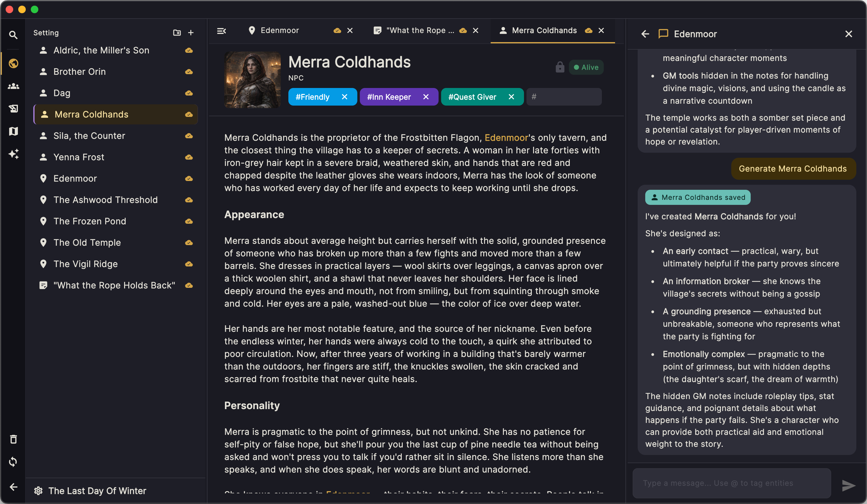This screenshot has height=504, width=867.
Task: Click the lock icon next to Alive status
Action: (560, 67)
